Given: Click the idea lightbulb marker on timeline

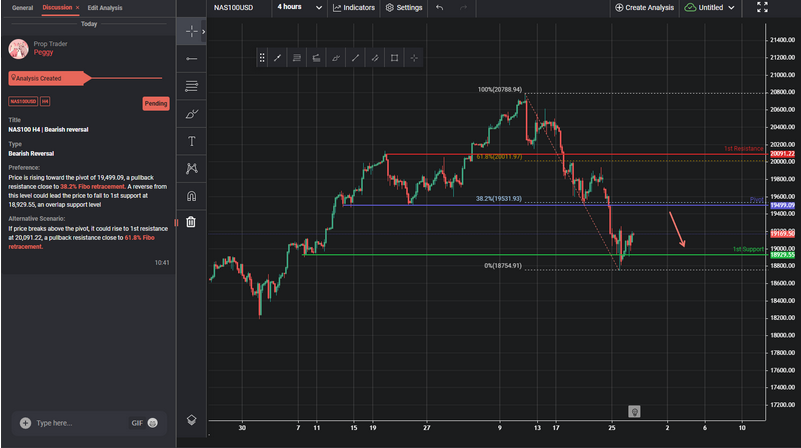Looking at the screenshot, I should [x=634, y=411].
